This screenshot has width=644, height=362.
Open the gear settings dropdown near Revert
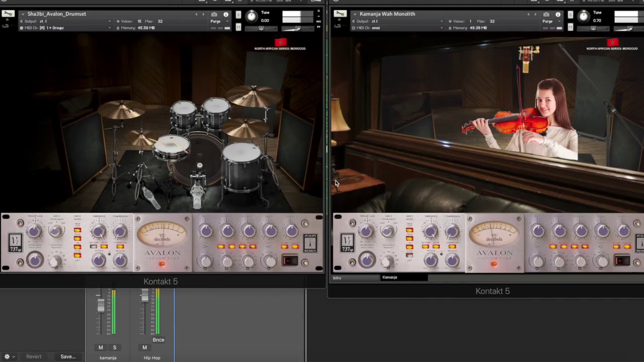click(x=10, y=356)
